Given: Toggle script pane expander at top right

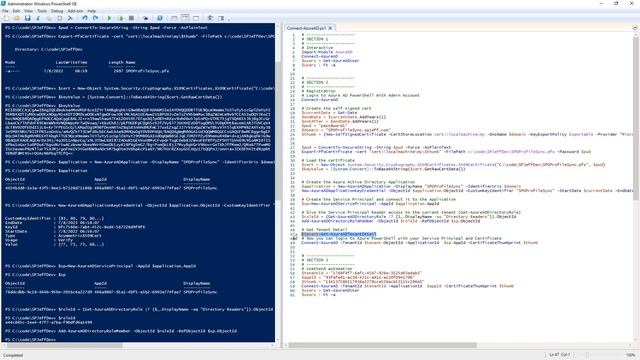Looking at the screenshot, I should (635, 28).
